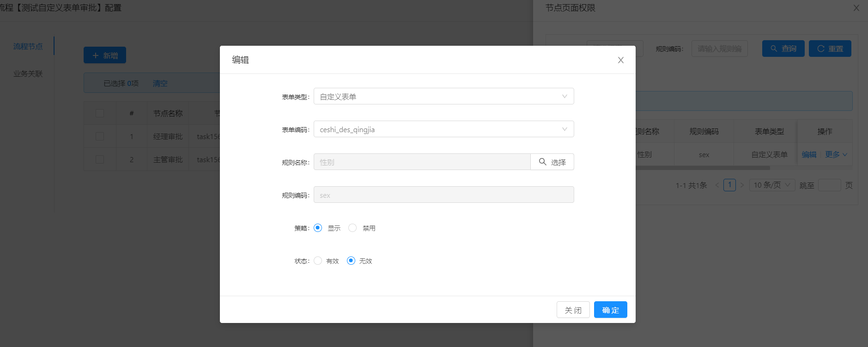The height and width of the screenshot is (347, 868).
Task: Select page 1 in the pagination
Action: coord(729,185)
